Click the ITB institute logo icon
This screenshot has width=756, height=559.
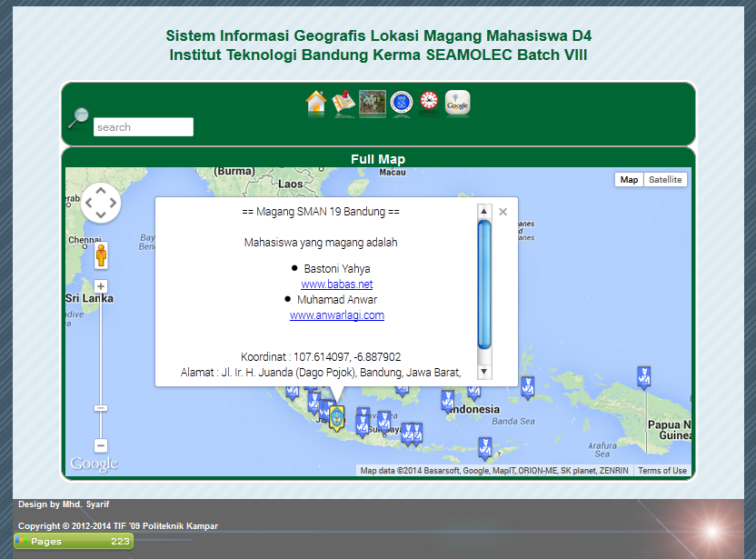click(x=401, y=103)
